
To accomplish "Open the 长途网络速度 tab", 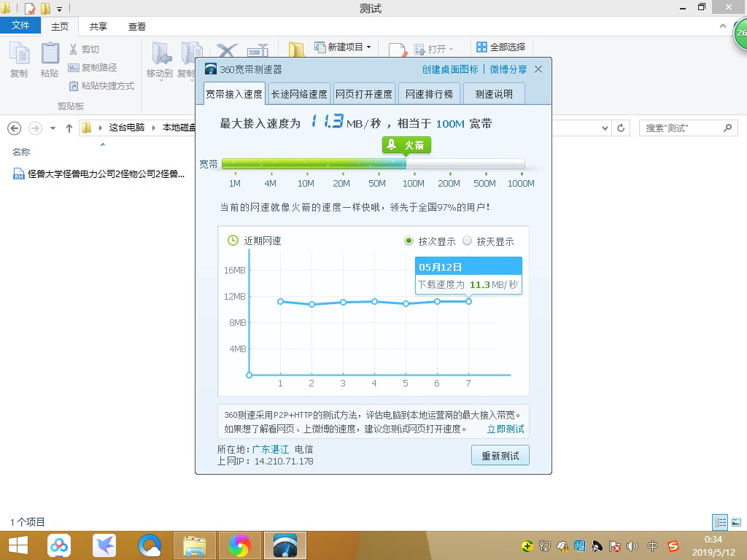I will click(299, 94).
